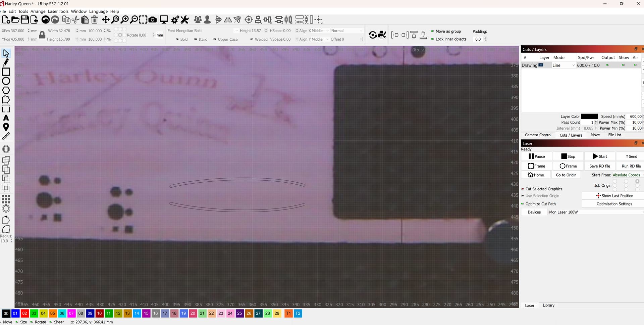Open the File menu

[x=3, y=11]
